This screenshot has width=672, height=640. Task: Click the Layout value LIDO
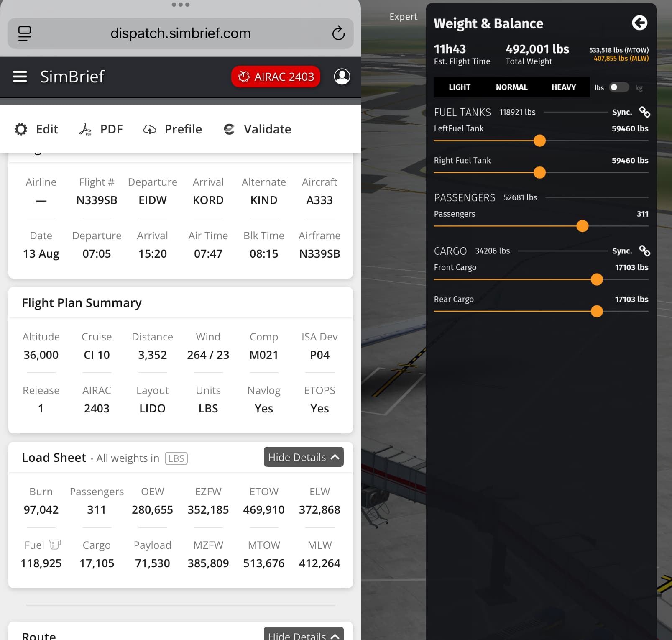click(x=153, y=408)
